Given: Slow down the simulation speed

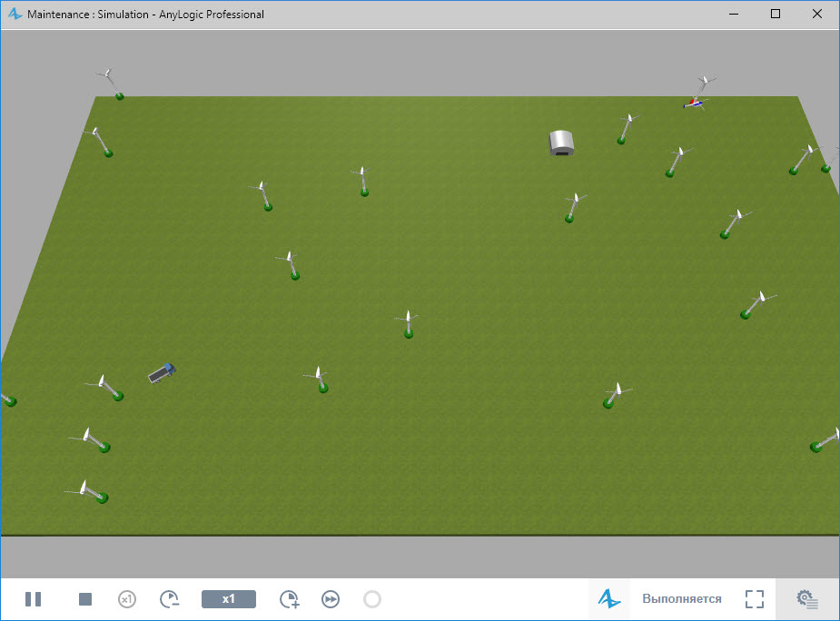Looking at the screenshot, I should point(170,599).
